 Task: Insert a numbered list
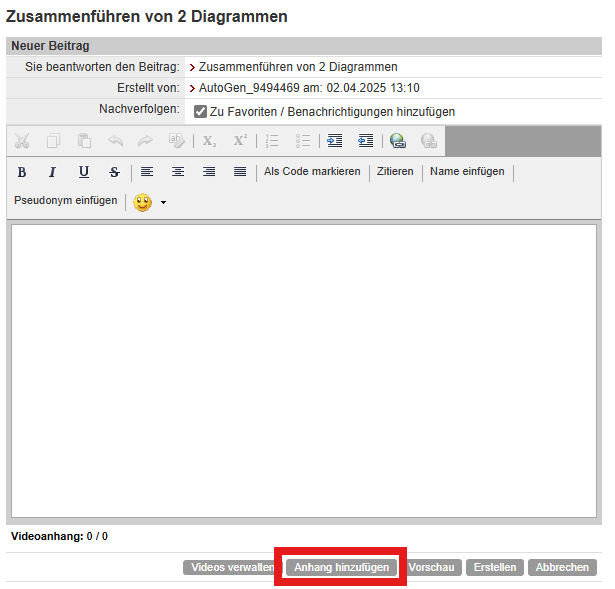(x=272, y=141)
